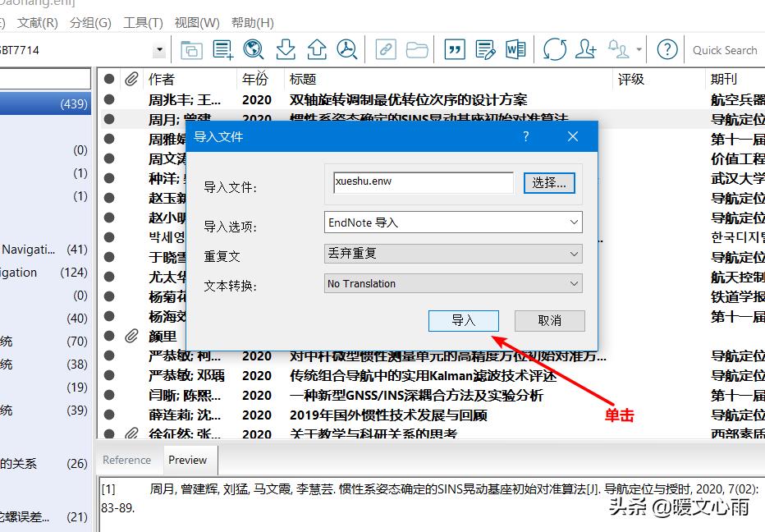
Task: Switch to the Preview tab
Action: click(189, 461)
